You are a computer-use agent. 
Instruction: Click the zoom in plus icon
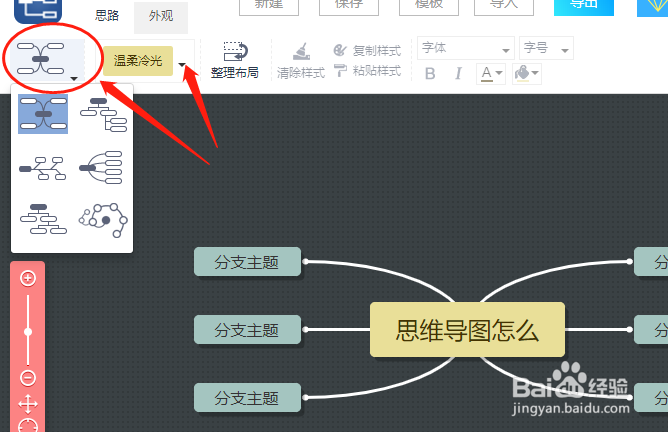pos(28,279)
